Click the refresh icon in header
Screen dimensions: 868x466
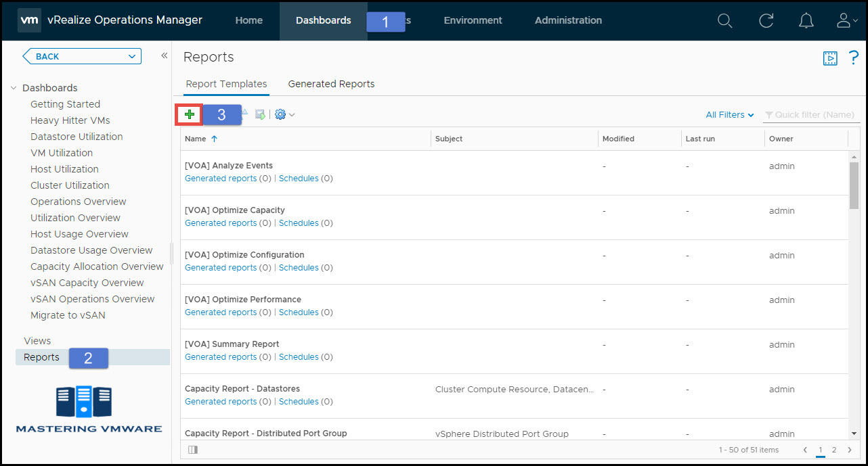(x=766, y=21)
